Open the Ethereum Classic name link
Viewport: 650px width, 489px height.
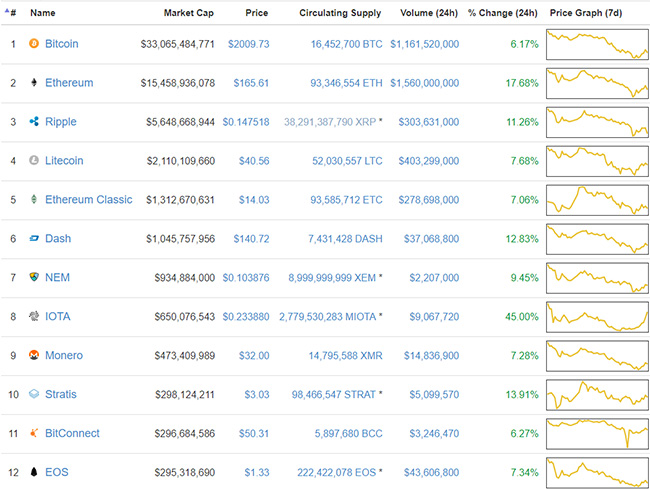(x=88, y=200)
